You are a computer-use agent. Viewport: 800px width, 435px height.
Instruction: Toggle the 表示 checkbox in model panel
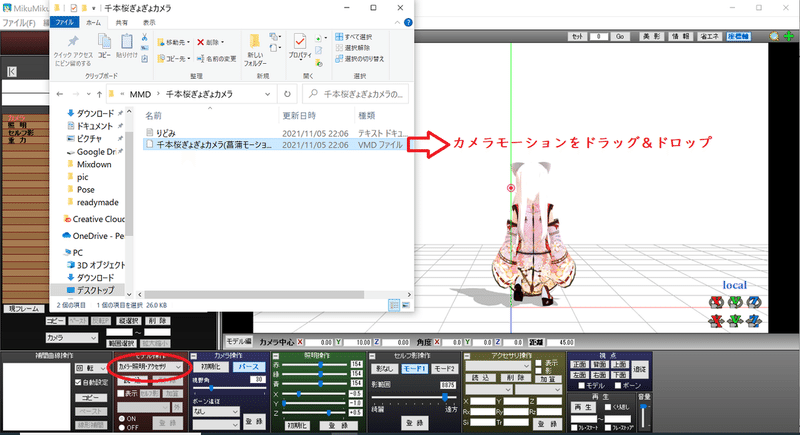click(121, 394)
